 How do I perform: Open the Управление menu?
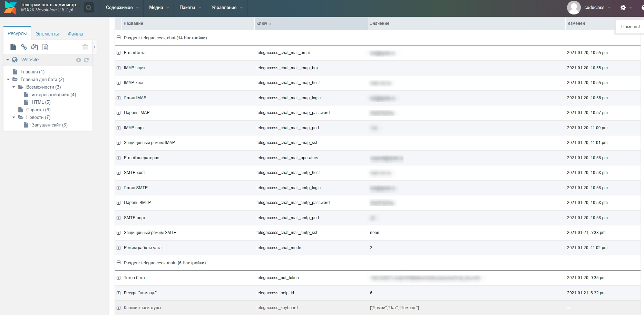[x=227, y=8]
